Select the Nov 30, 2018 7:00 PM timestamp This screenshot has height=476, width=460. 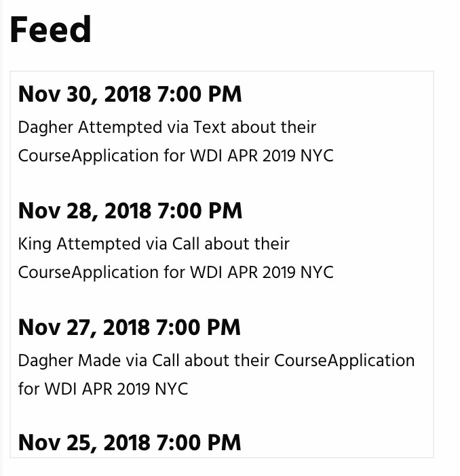130,94
